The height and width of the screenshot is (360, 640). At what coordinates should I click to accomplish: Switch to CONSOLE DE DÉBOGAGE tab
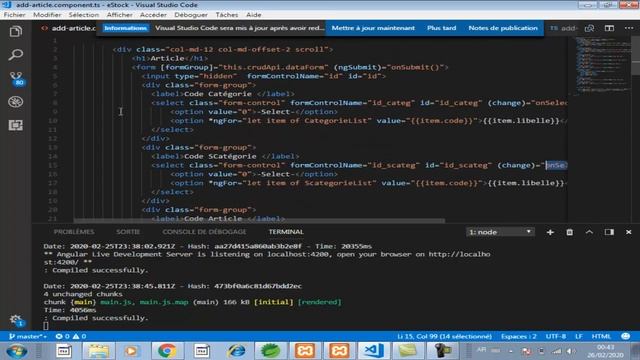(204, 232)
